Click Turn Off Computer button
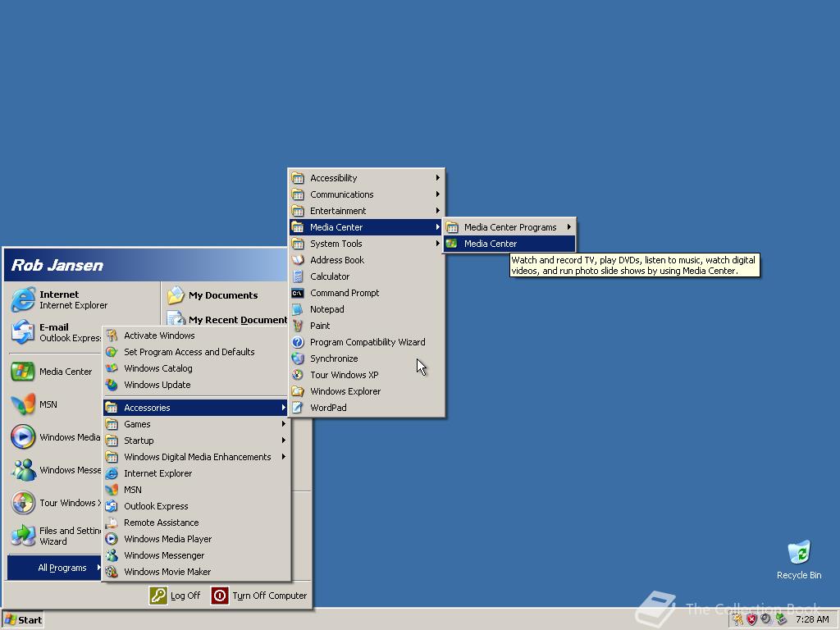 coord(259,596)
